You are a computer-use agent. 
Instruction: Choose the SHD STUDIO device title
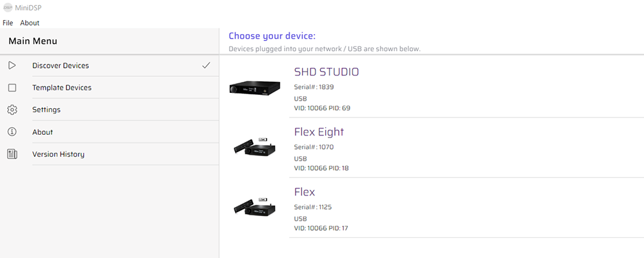pos(327,72)
